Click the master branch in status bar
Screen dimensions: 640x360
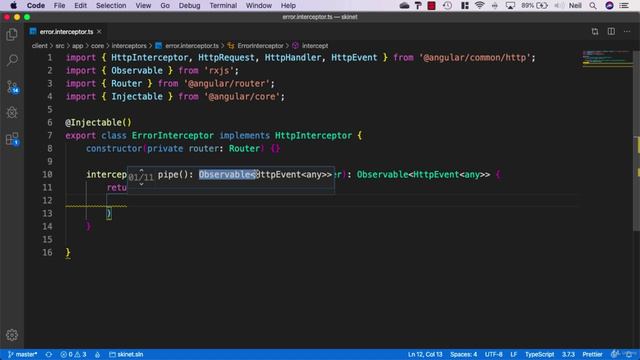pyautogui.click(x=23, y=354)
